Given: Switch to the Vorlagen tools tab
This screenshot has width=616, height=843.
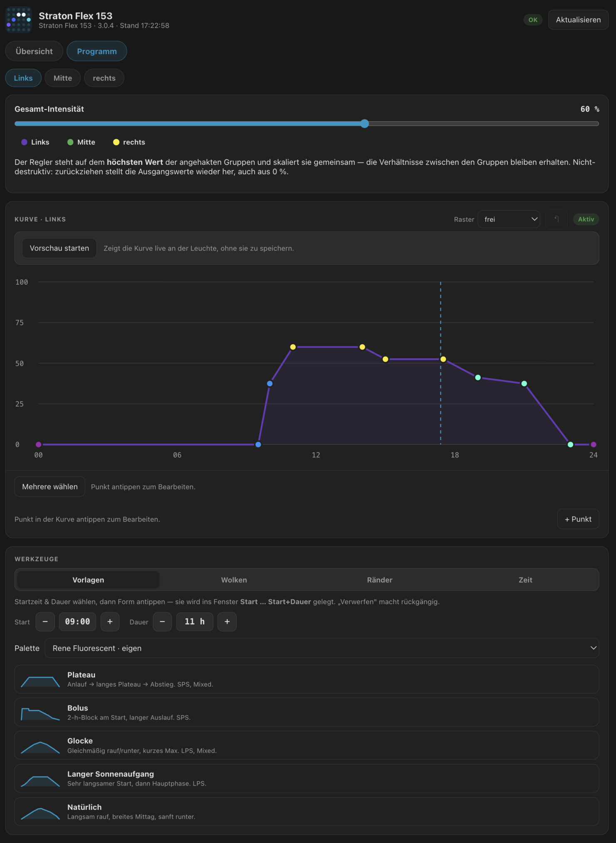Looking at the screenshot, I should [x=88, y=580].
